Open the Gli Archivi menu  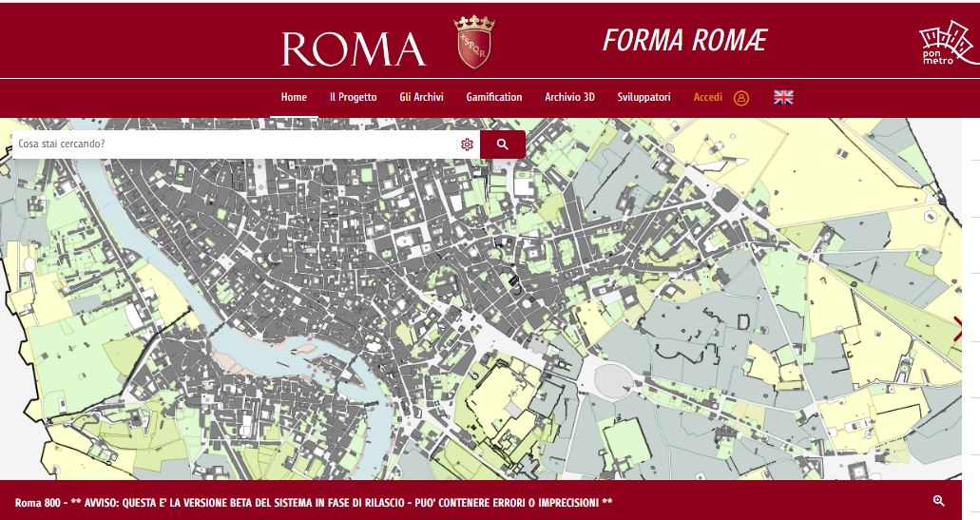pos(421,97)
